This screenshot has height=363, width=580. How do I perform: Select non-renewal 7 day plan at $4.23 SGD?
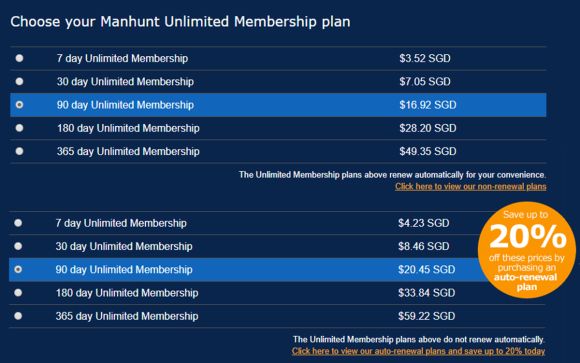(x=18, y=223)
